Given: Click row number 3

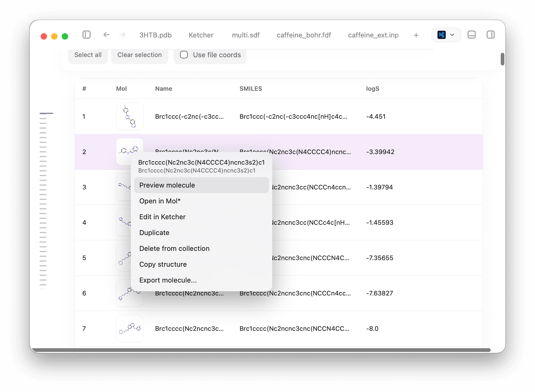Looking at the screenshot, I should 84,187.
